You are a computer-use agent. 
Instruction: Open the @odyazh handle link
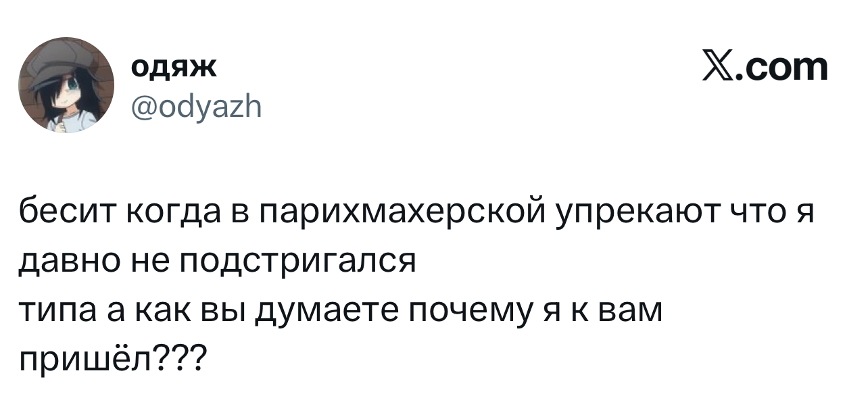[197, 105]
